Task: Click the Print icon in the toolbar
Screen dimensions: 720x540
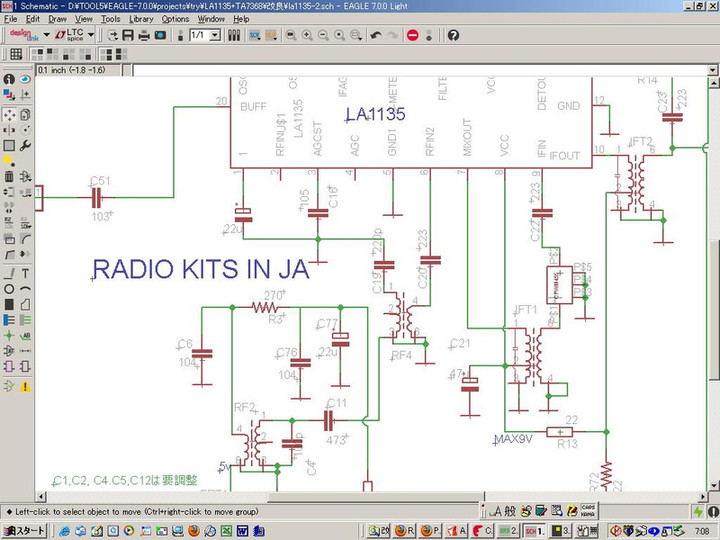Action: (144, 35)
